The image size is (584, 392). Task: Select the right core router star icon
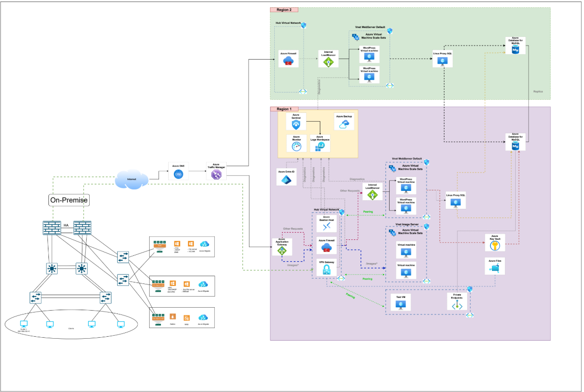pos(81,268)
